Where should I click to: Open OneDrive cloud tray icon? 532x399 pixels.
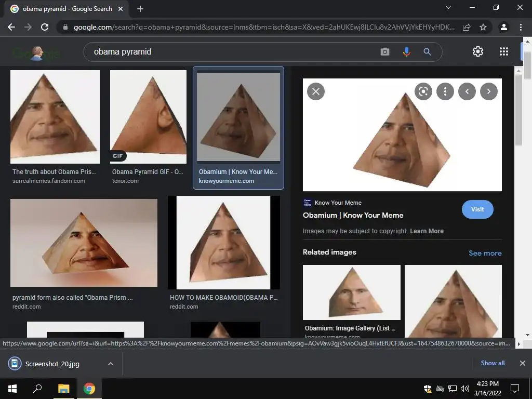(x=440, y=389)
